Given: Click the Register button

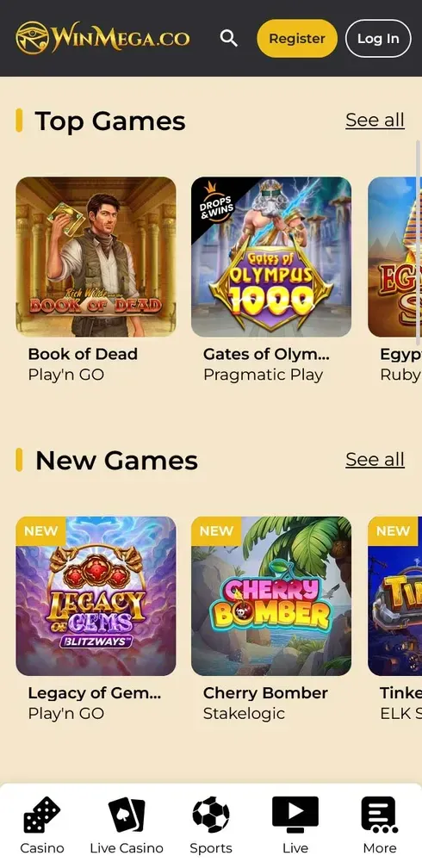Looking at the screenshot, I should (x=297, y=39).
